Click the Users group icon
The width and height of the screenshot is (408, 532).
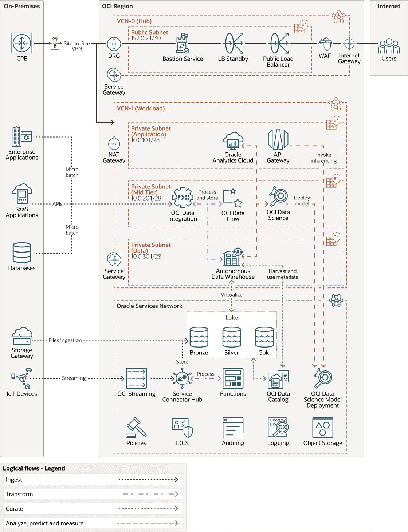tap(389, 46)
